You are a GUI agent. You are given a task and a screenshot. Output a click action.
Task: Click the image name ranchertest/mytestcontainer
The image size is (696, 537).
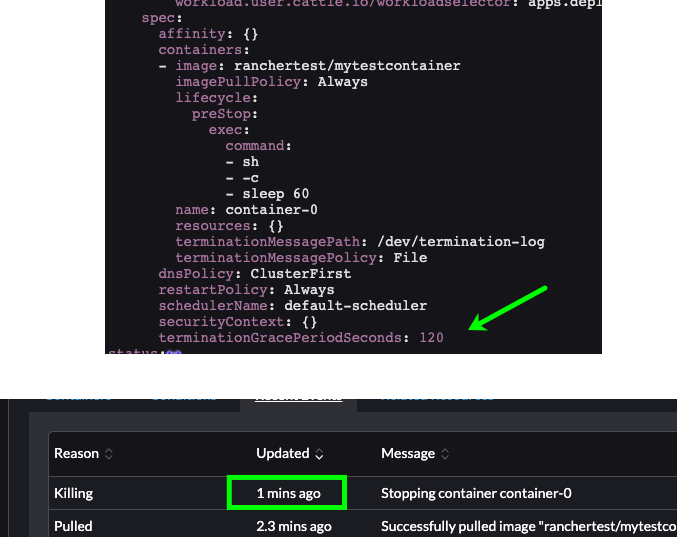pos(347,66)
